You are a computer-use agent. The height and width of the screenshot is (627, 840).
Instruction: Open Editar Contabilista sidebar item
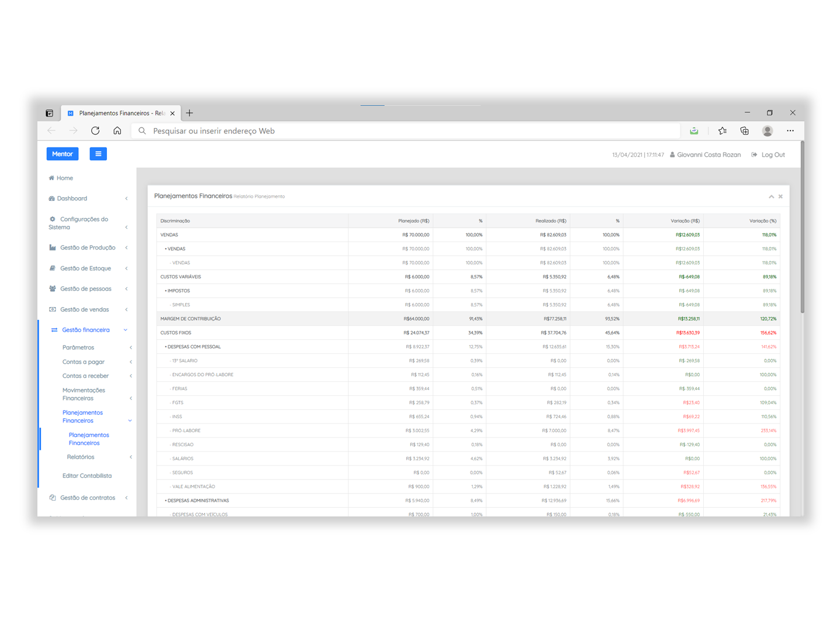87,476
